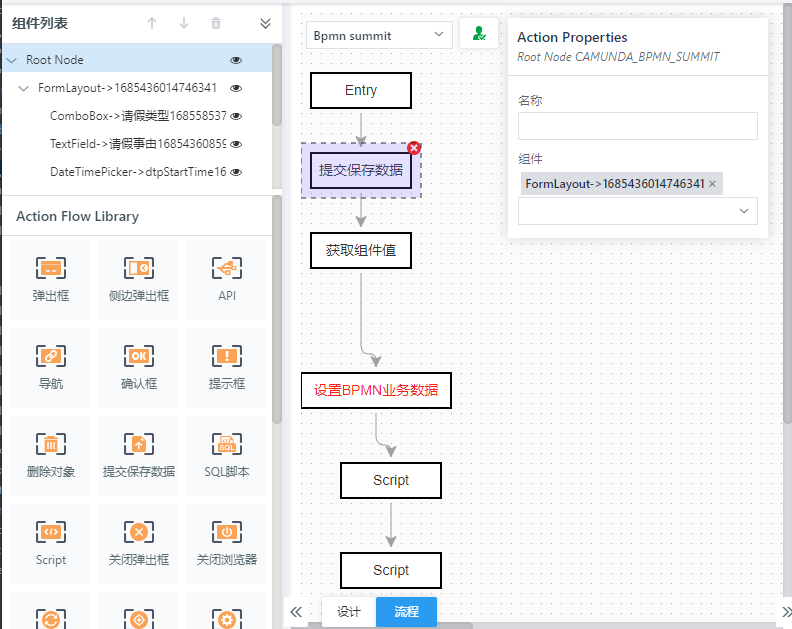Collapse the Root Node tree row
Viewport: 792px width, 629px height.
click(x=12, y=60)
